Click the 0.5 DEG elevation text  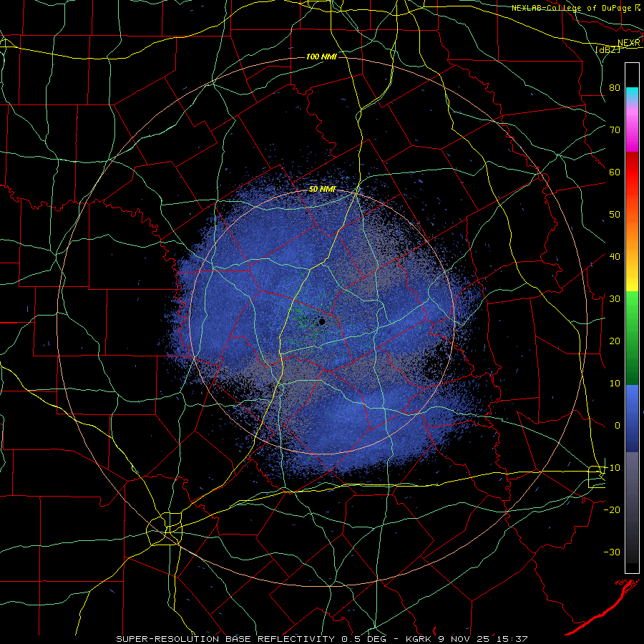[366, 639]
